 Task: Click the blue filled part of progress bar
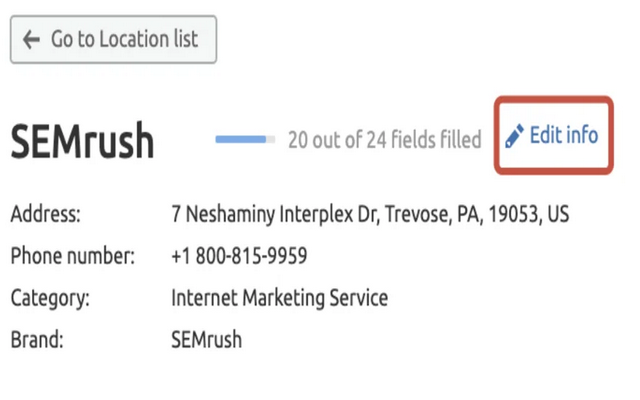click(240, 139)
